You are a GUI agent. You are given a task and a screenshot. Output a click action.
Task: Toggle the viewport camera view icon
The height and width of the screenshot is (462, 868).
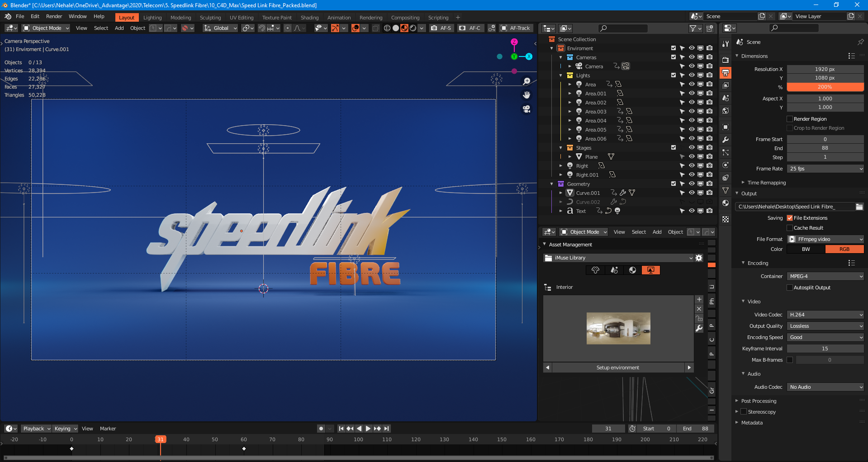click(526, 109)
